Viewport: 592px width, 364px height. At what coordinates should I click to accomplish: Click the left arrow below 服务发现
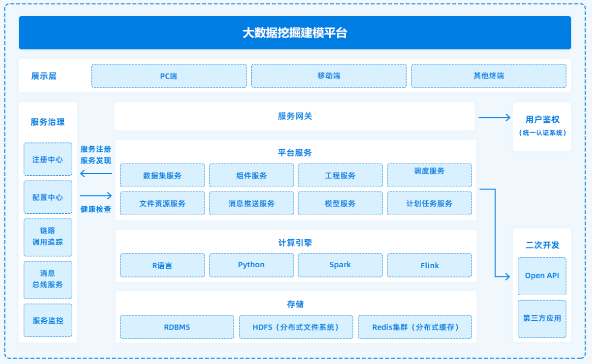96,173
